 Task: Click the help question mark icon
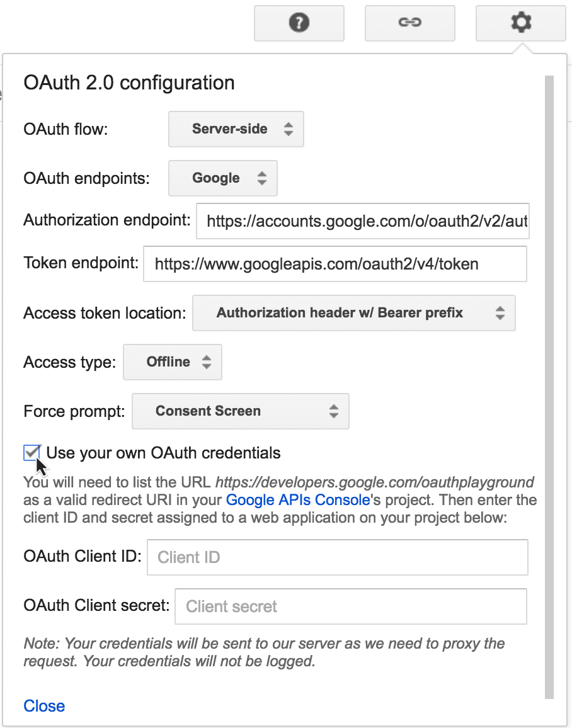299,23
